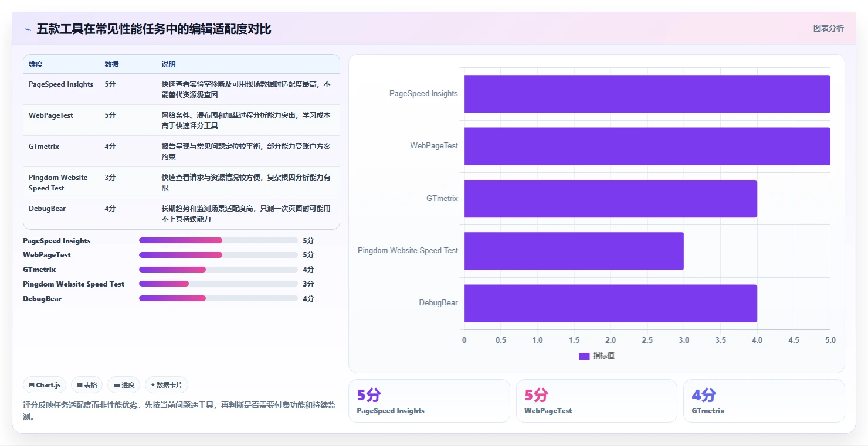868x446 pixels.
Task: Click the lightning icon beside the title
Action: (28, 29)
